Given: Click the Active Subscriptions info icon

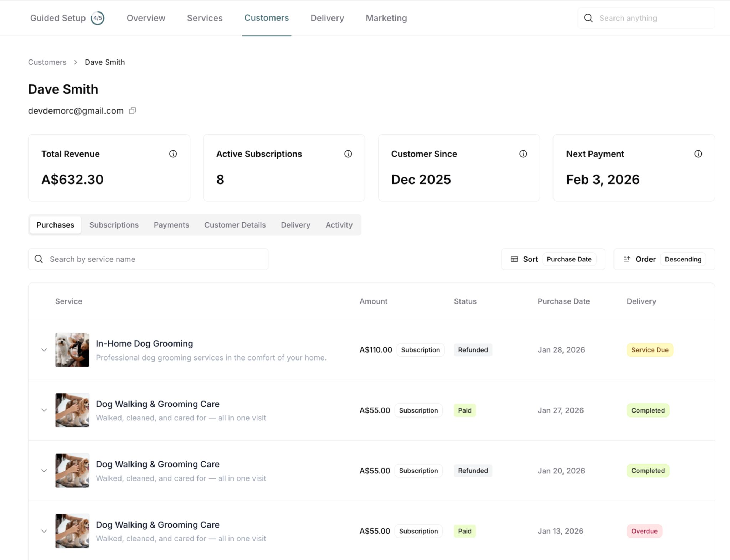Looking at the screenshot, I should click(348, 154).
